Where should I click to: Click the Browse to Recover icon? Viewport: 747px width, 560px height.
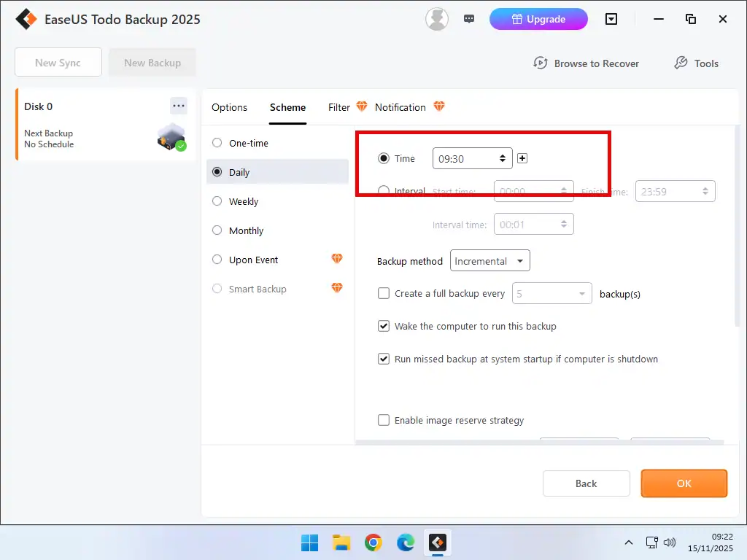click(541, 63)
